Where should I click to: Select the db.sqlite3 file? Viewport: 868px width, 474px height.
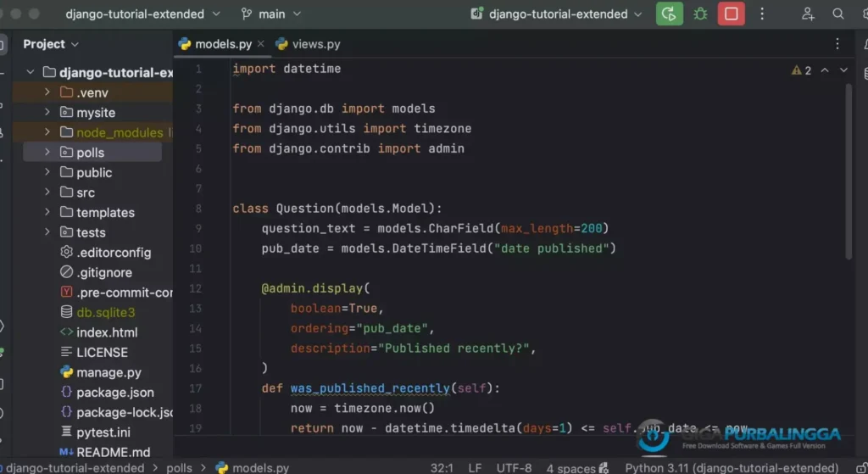[97, 312]
